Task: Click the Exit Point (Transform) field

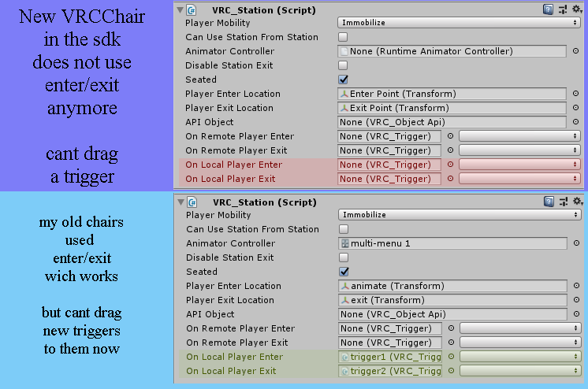Action: coord(452,108)
